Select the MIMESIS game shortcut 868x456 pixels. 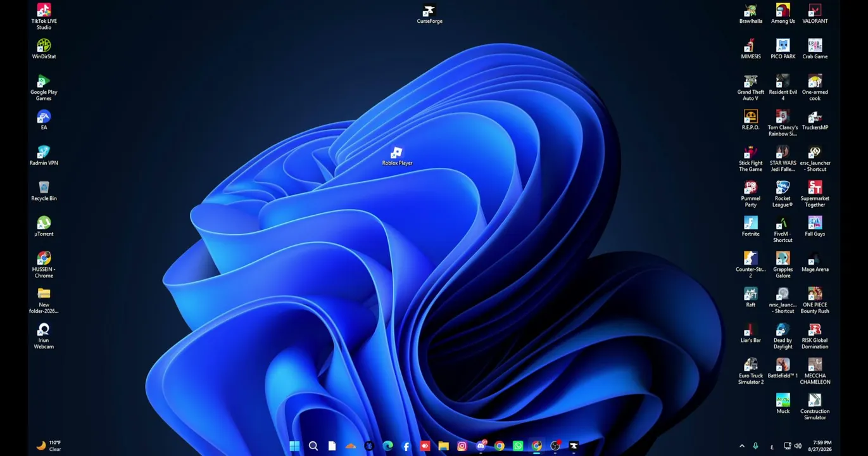tap(750, 49)
